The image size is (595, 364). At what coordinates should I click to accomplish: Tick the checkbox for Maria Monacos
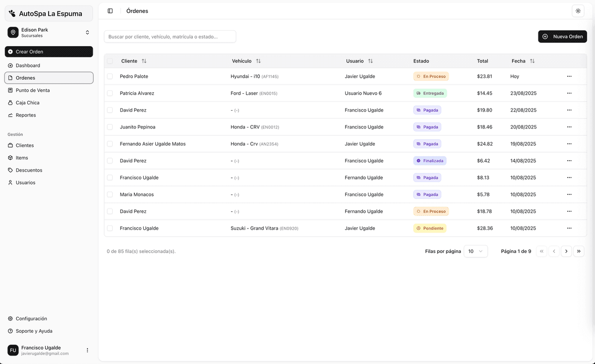pyautogui.click(x=110, y=194)
